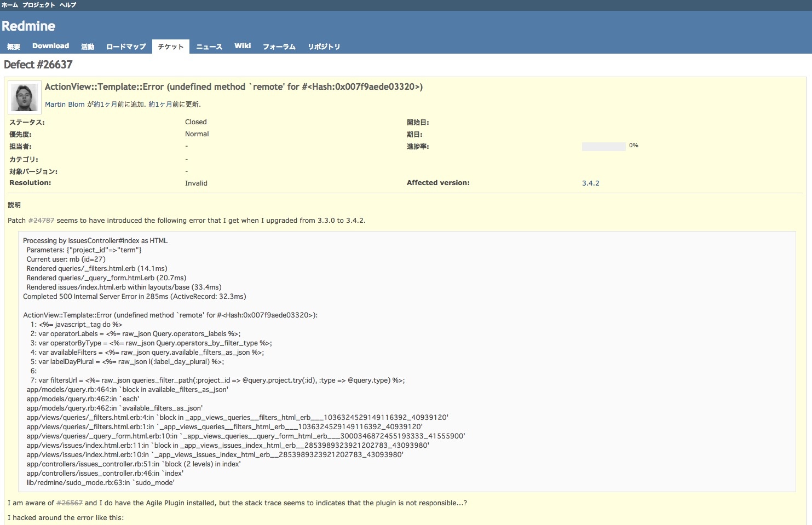Image resolution: width=812 pixels, height=525 pixels.
Task: Switch to the Wiki tab
Action: coord(243,46)
